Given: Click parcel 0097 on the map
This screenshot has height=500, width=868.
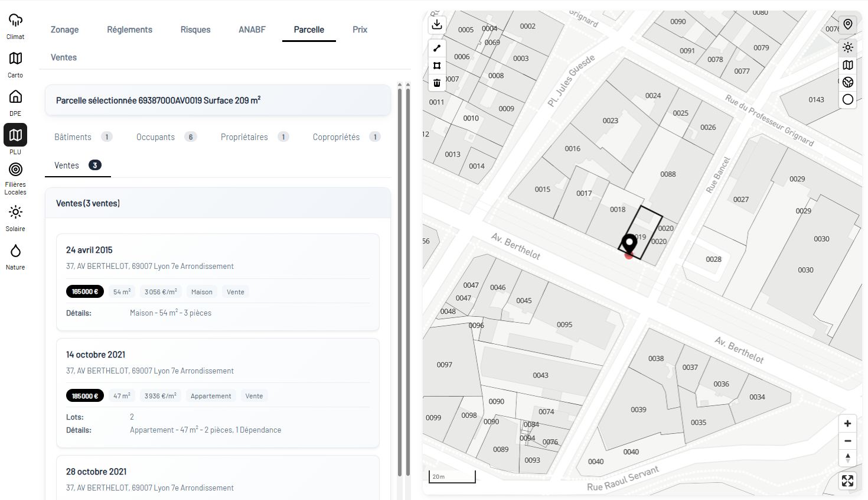Looking at the screenshot, I should pyautogui.click(x=445, y=365).
